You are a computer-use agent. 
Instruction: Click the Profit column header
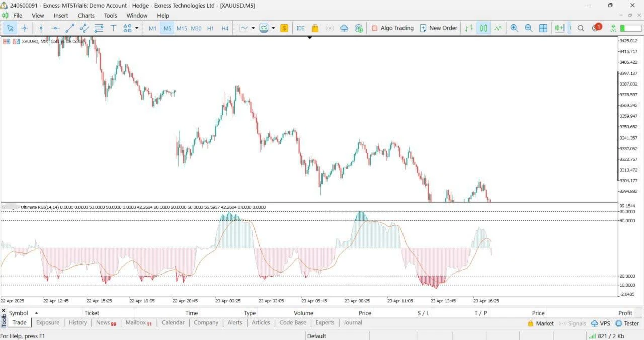tap(625, 313)
